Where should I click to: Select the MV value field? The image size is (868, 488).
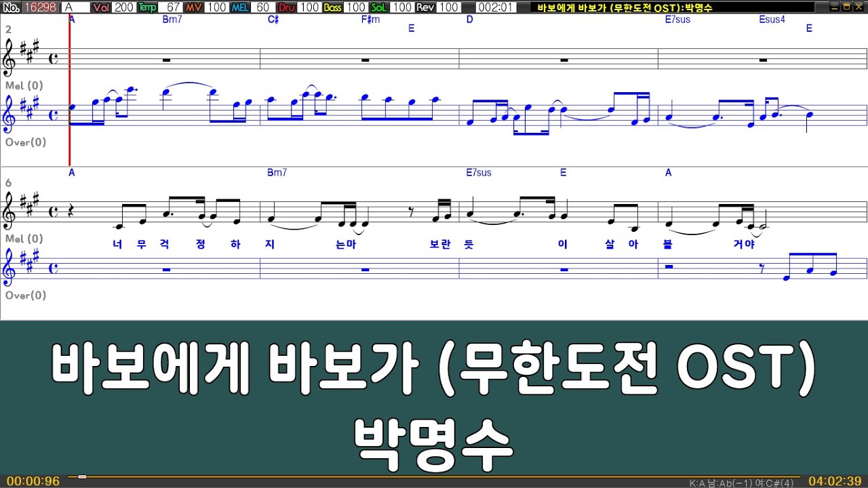pyautogui.click(x=216, y=7)
